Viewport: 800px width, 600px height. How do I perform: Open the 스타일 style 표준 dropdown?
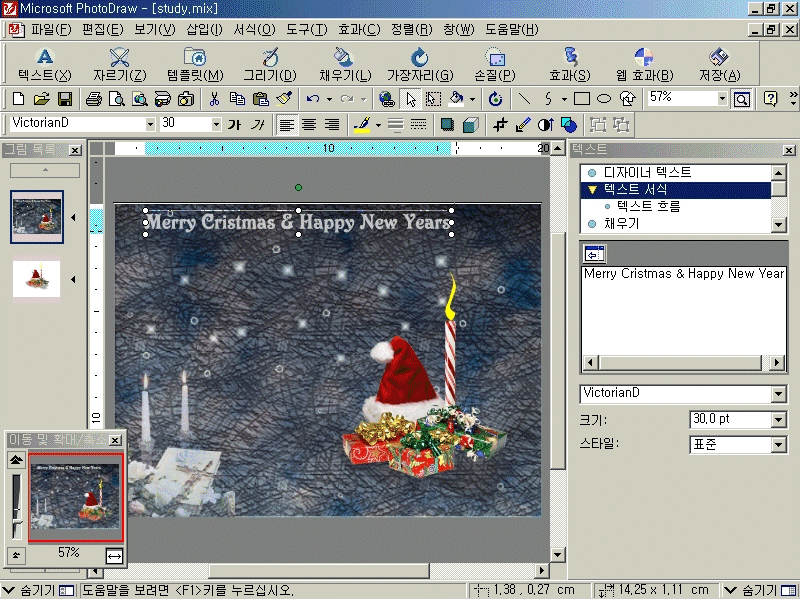[x=779, y=445]
